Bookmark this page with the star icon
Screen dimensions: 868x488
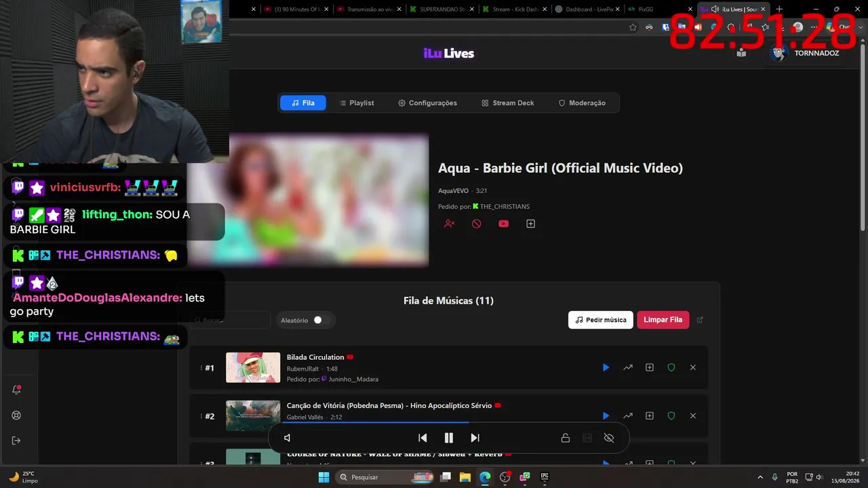pos(633,27)
